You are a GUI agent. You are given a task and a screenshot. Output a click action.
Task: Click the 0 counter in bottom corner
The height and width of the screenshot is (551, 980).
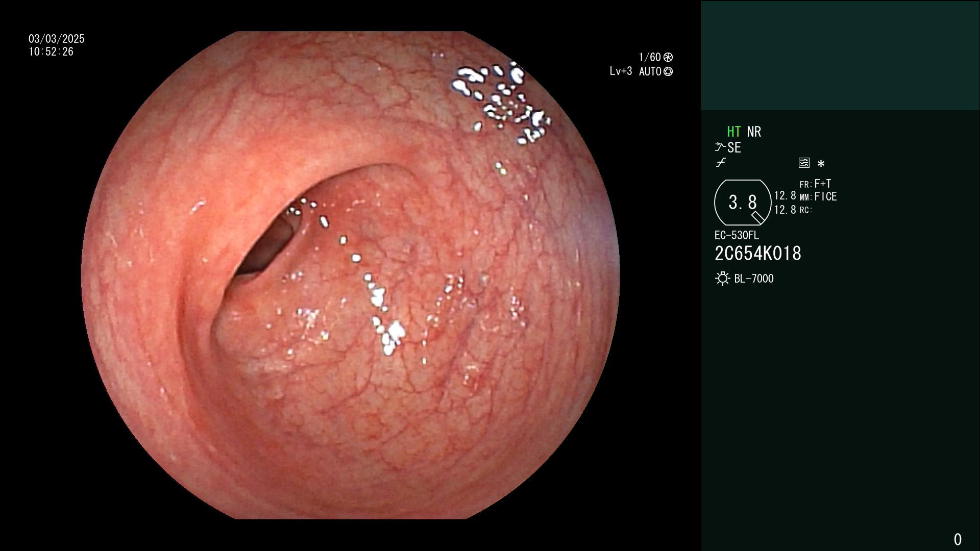click(x=958, y=539)
